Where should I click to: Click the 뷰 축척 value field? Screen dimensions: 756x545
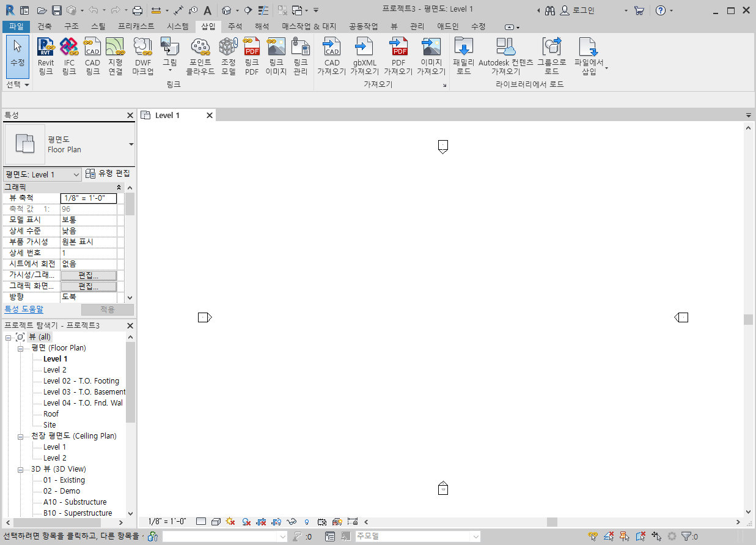(x=89, y=198)
